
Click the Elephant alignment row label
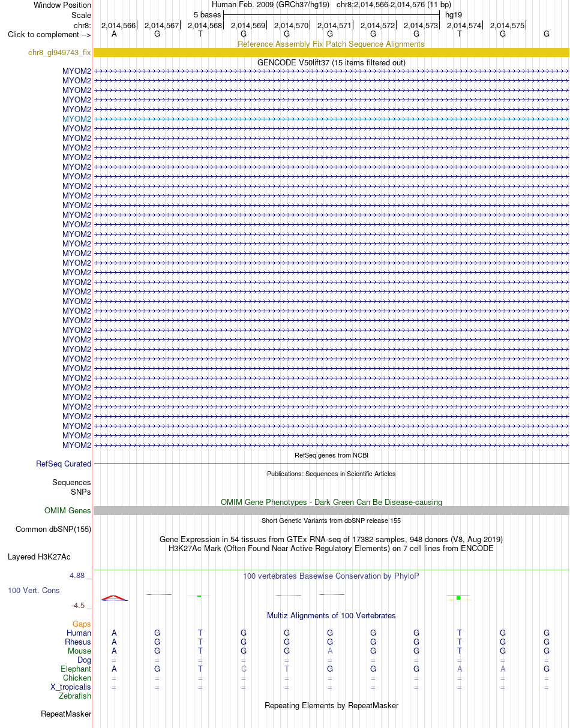[x=76, y=669]
